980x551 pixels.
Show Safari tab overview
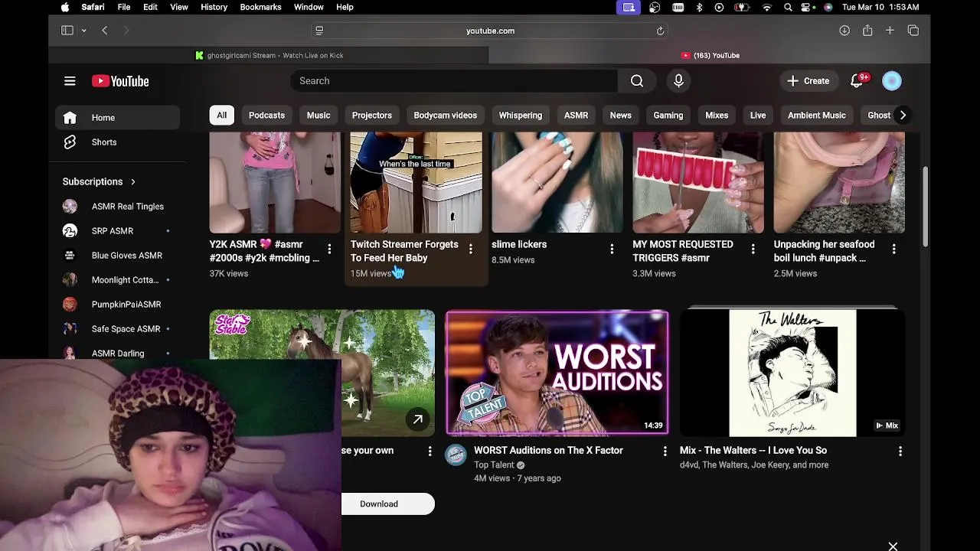(913, 31)
